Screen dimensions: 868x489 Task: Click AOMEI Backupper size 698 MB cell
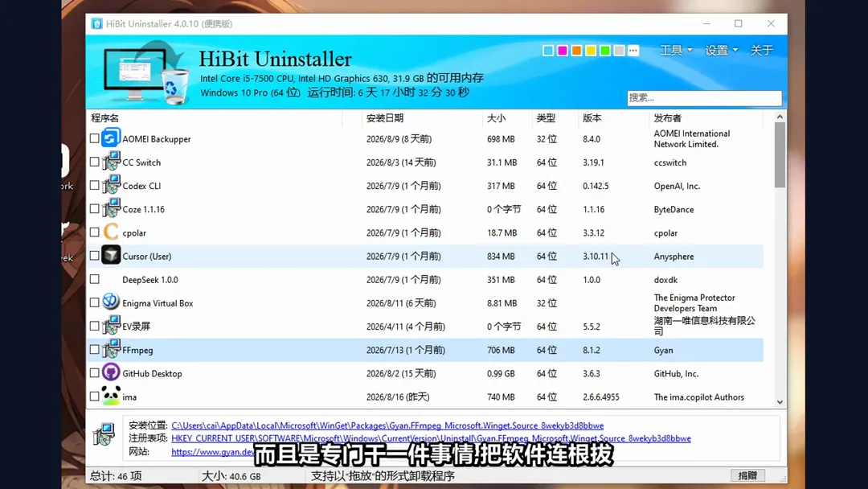pyautogui.click(x=501, y=139)
